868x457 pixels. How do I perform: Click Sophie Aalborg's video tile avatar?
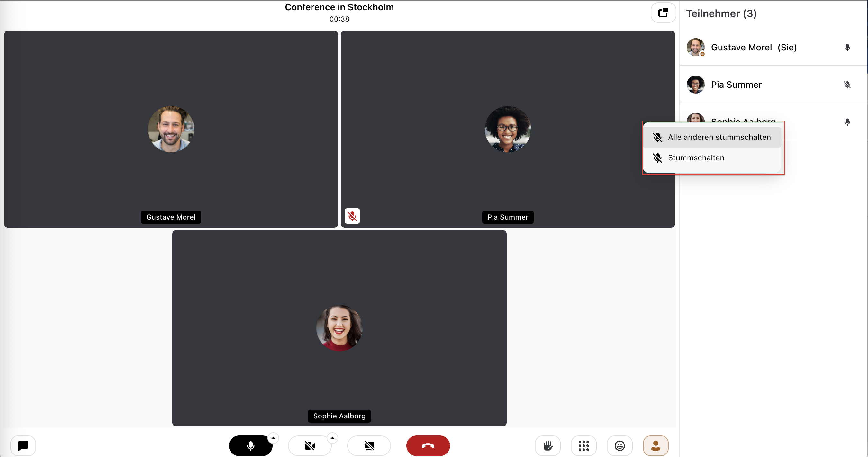(339, 328)
